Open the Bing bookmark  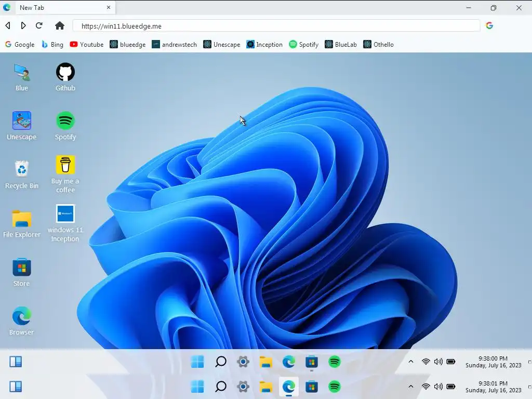pos(52,45)
